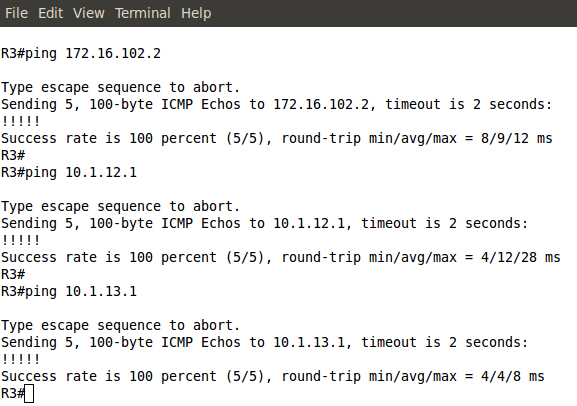This screenshot has height=406, width=577.
Task: Open the File menu
Action: pos(17,13)
